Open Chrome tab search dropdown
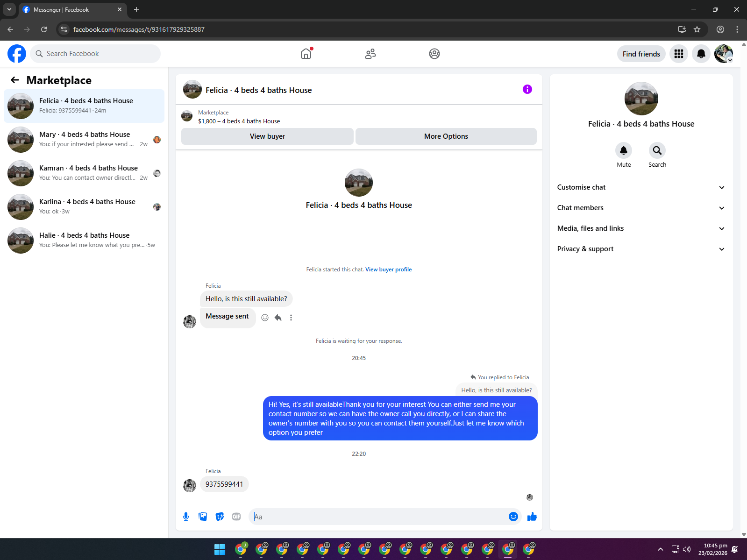 [x=9, y=9]
